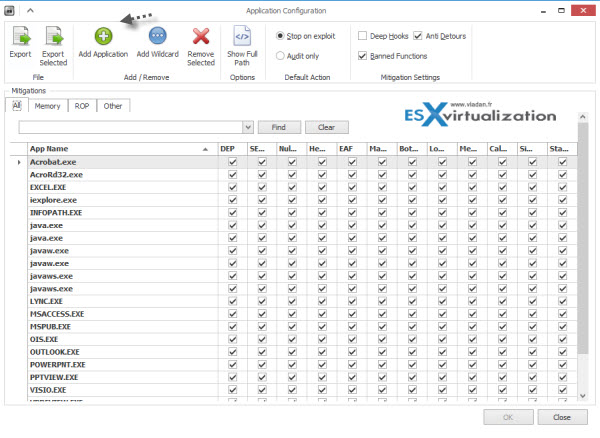Select the Audit only radio button

(x=281, y=56)
